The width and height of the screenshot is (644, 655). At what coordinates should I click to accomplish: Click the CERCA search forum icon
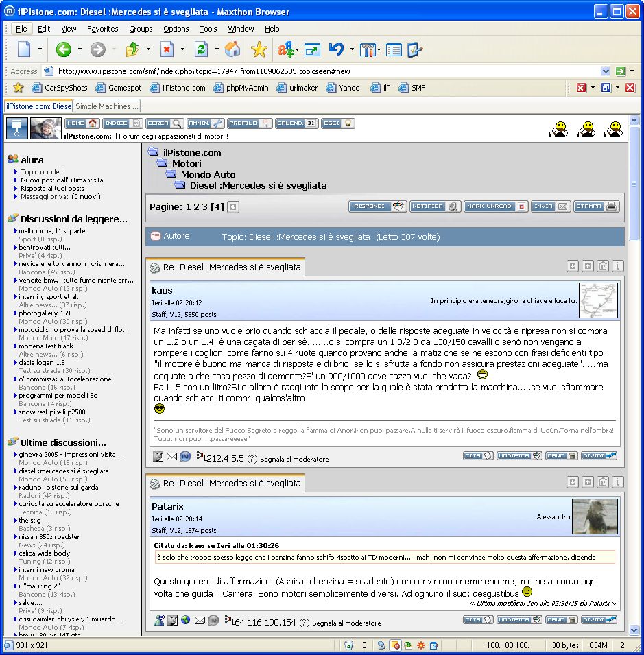(x=164, y=123)
